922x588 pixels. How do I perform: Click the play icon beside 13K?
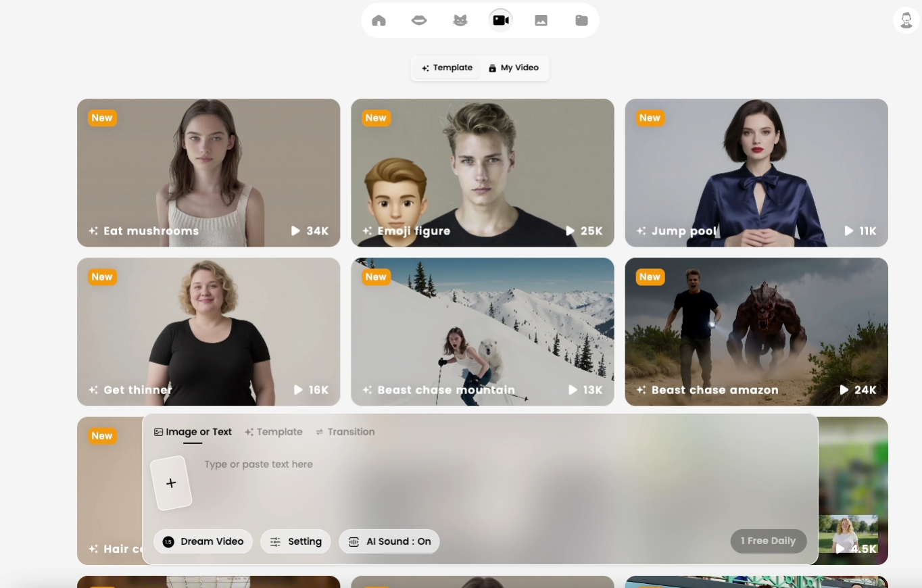coord(573,390)
